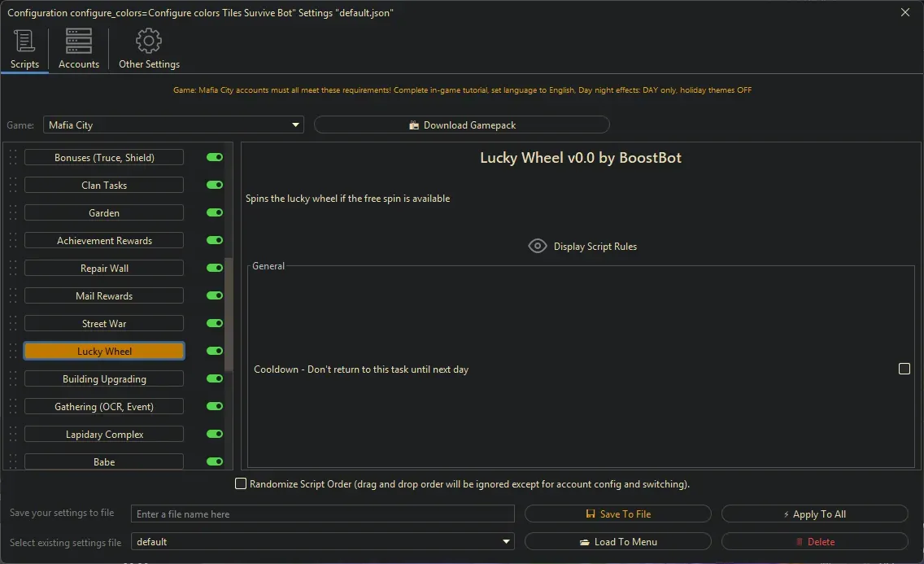Disable the Lucky Wheel script toggle
Screen dimensions: 924x564
coord(215,352)
